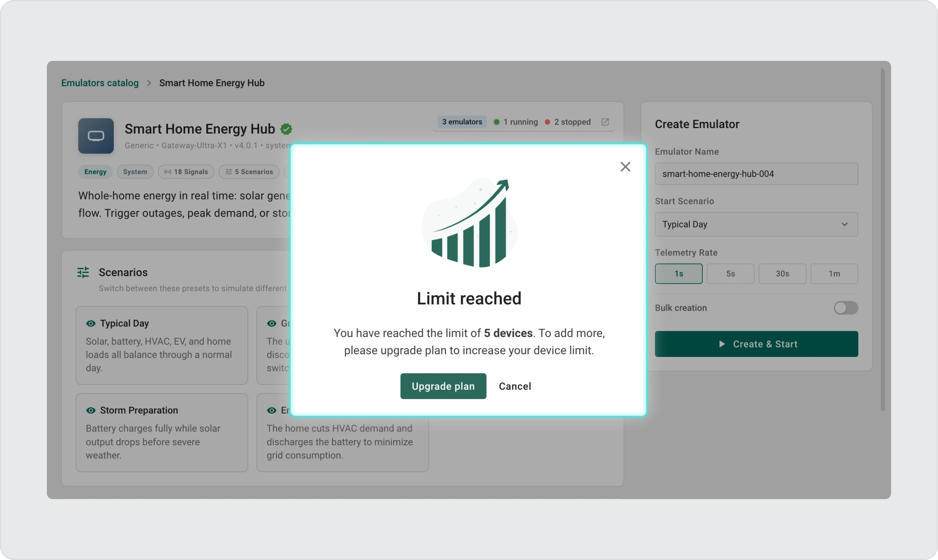Toggle the Bulk creation switch
Viewport: 938px width, 560px height.
845,308
